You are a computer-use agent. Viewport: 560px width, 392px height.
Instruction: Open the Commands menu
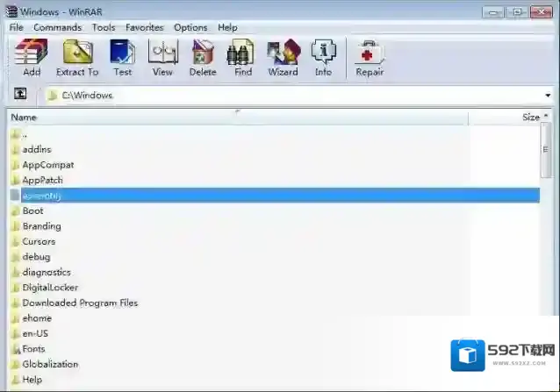click(x=57, y=27)
